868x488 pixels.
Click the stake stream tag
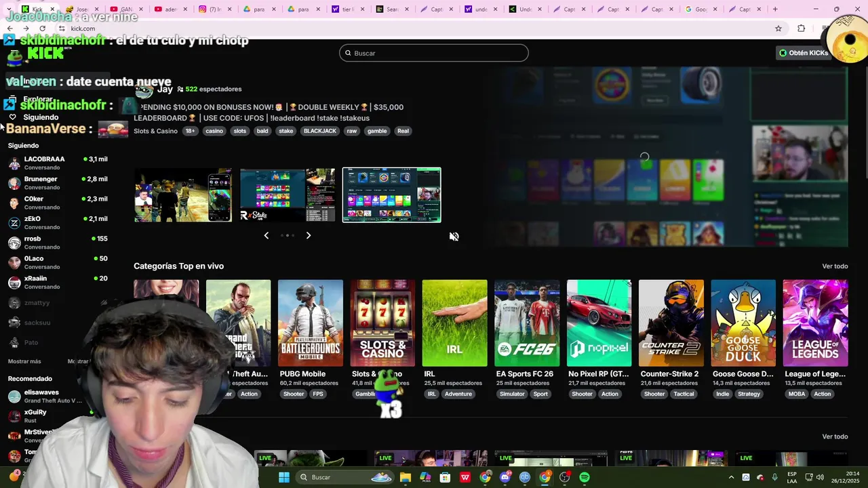click(x=286, y=131)
